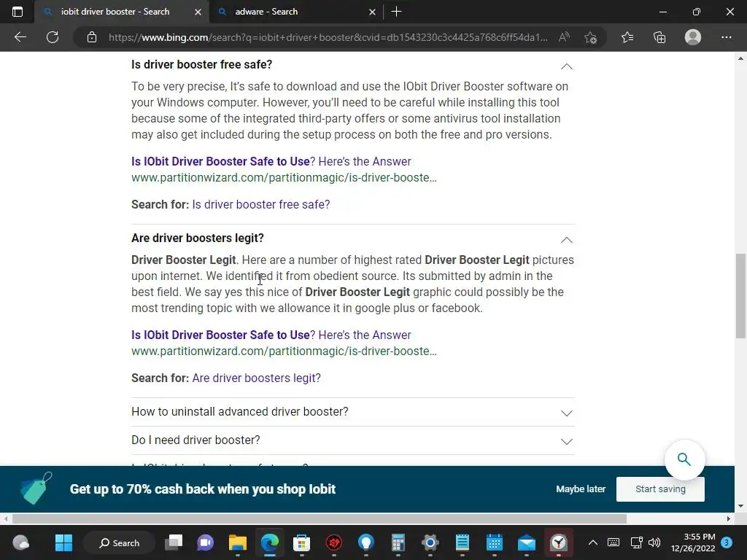The width and height of the screenshot is (747, 560).
Task: Click the taskbar Search box
Action: (119, 542)
